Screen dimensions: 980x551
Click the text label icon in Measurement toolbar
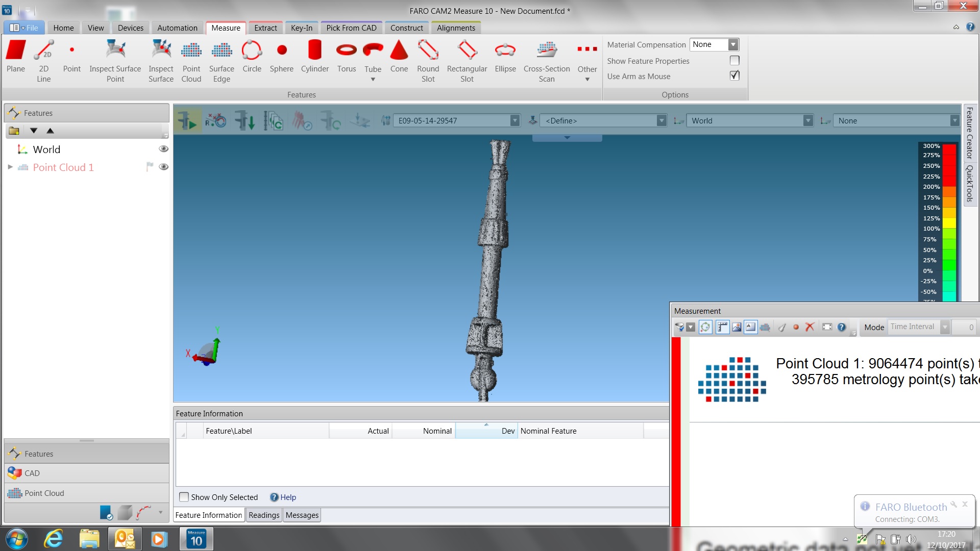(750, 327)
